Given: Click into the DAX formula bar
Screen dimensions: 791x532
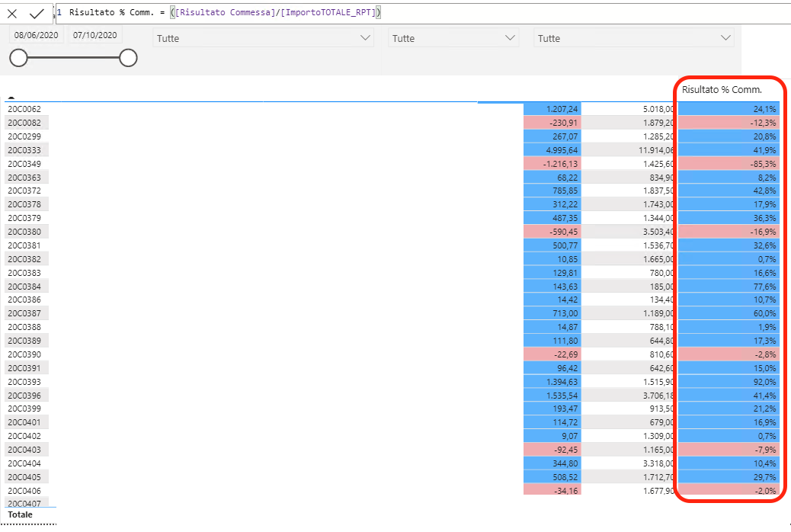Looking at the screenshot, I should tap(423, 13).
